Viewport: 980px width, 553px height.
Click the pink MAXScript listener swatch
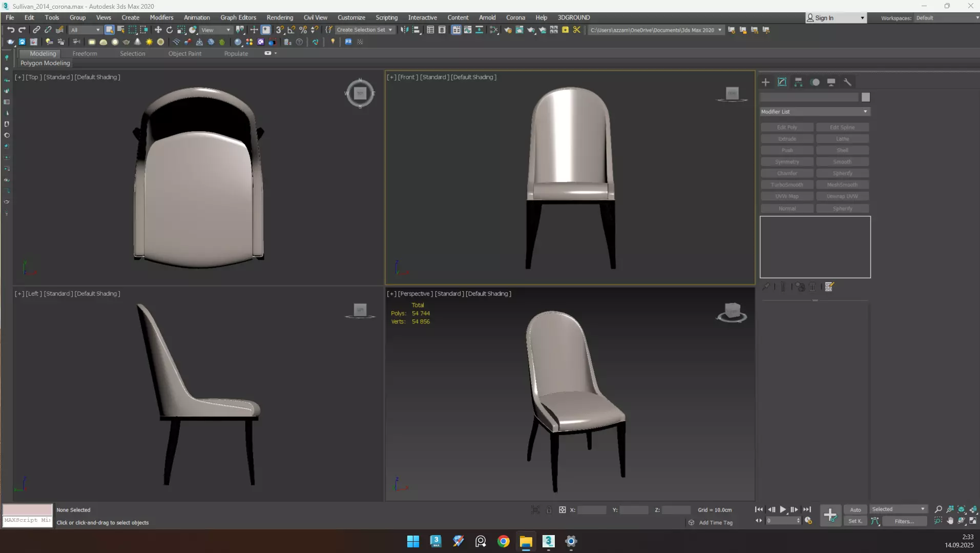pos(28,509)
